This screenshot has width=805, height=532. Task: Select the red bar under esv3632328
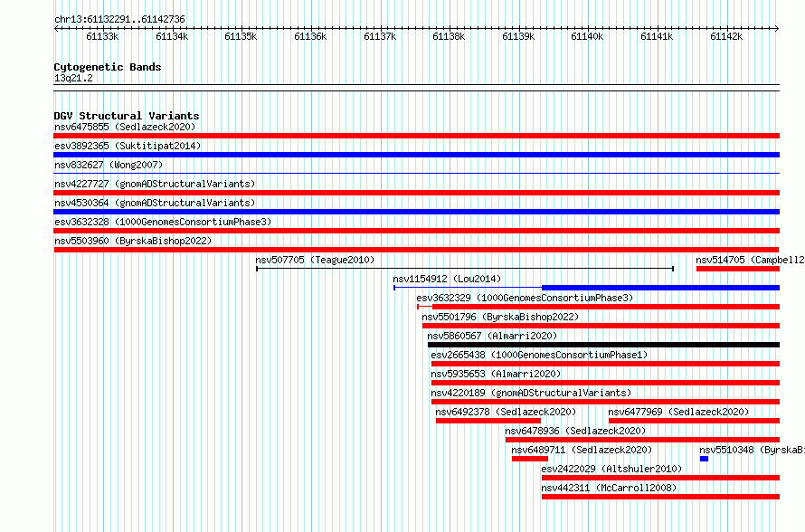(x=416, y=231)
